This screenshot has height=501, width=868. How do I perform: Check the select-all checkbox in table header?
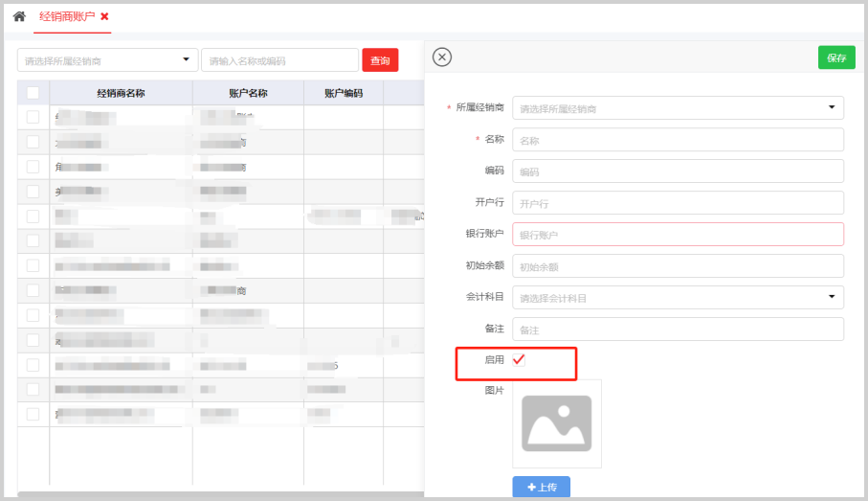pyautogui.click(x=33, y=93)
